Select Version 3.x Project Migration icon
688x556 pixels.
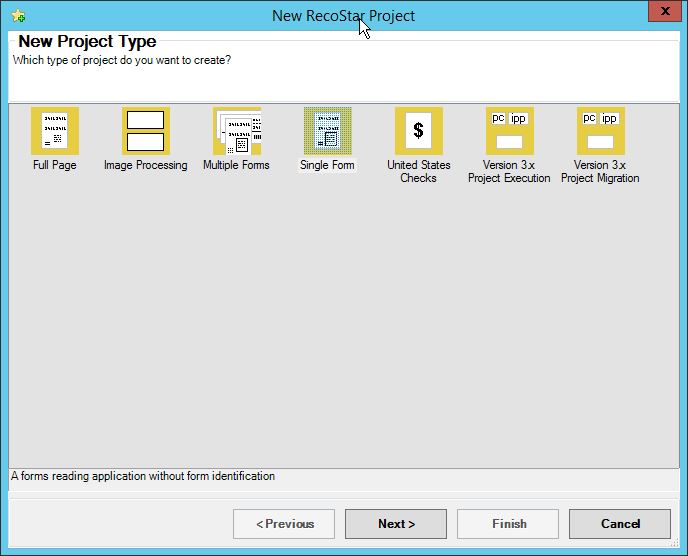pyautogui.click(x=601, y=131)
